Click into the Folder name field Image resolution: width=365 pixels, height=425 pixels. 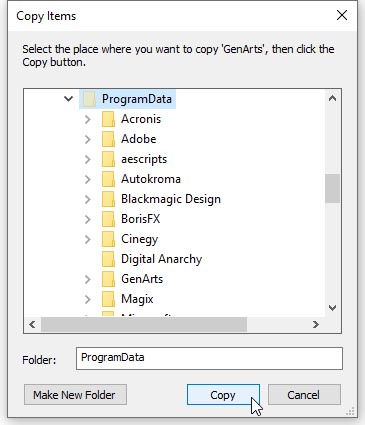pos(209,358)
